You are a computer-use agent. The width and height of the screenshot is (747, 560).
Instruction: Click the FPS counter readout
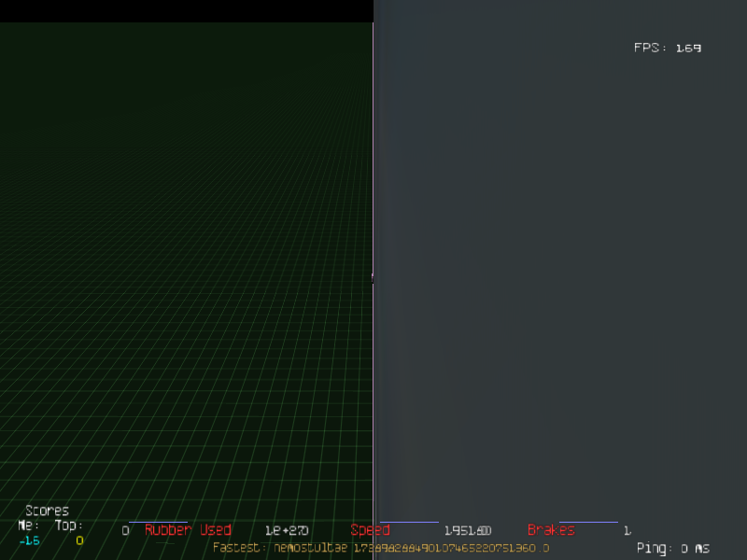(667, 48)
